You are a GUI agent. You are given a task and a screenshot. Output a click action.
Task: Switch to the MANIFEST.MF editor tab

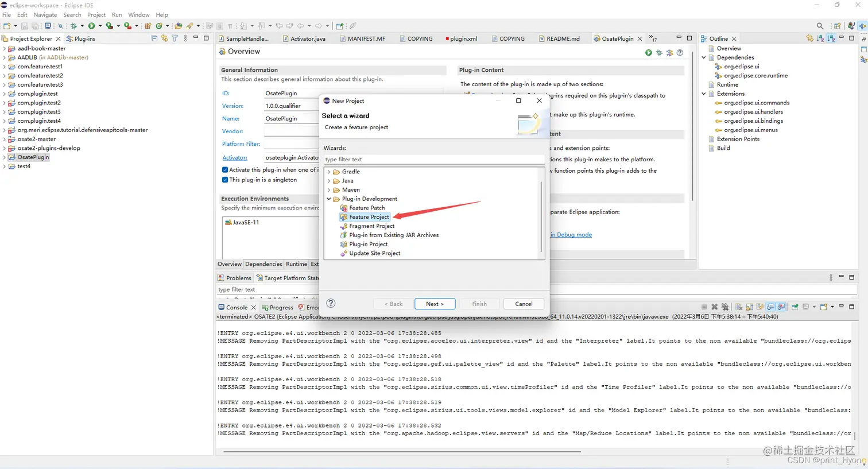pos(362,38)
